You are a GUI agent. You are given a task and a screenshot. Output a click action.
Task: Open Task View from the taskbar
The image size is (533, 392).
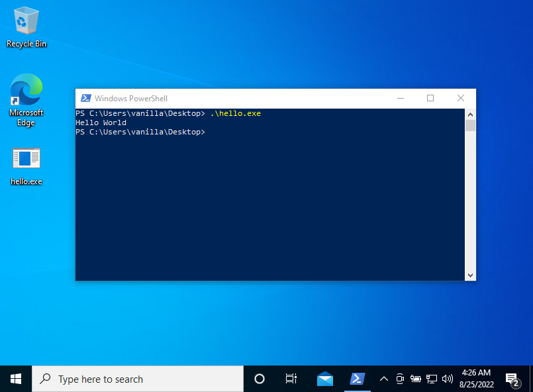291,378
